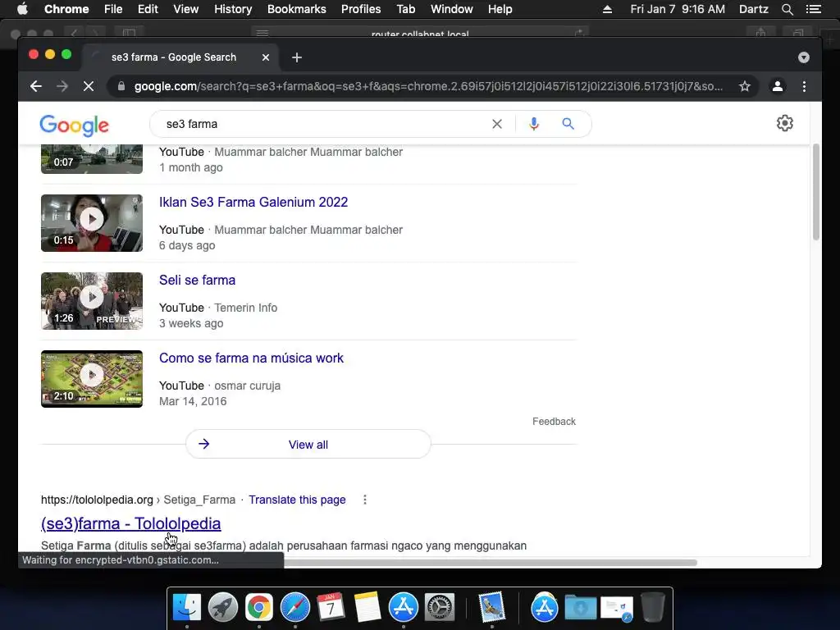Image resolution: width=840 pixels, height=630 pixels.
Task: Open the Mail stamp icon in Dock
Action: point(492,608)
